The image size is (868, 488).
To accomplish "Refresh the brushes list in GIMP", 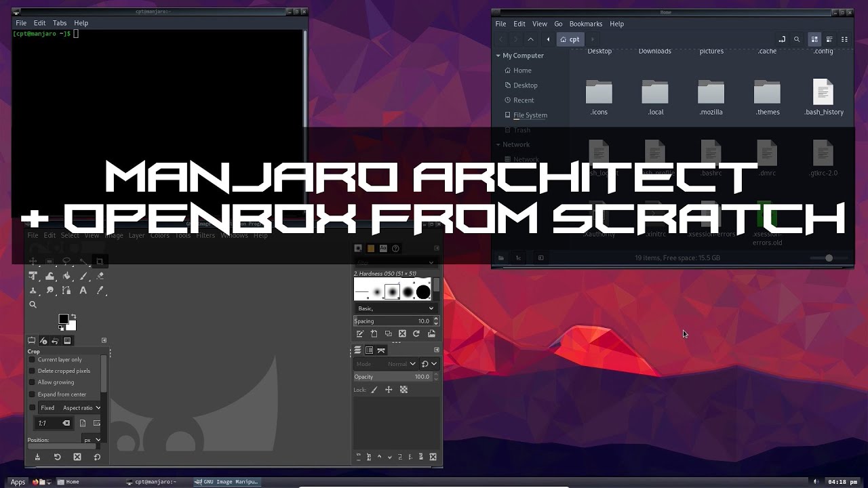I will point(416,333).
